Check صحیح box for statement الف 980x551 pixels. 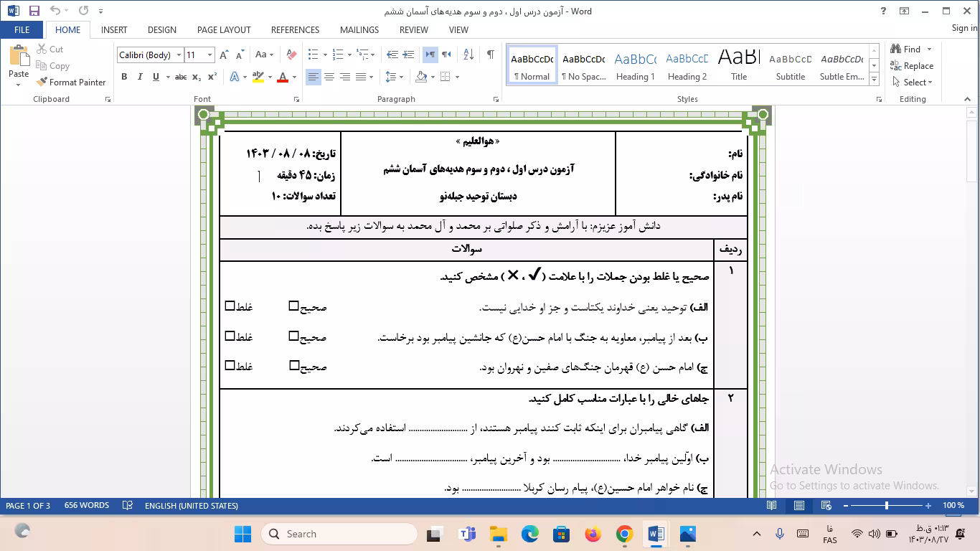(293, 306)
